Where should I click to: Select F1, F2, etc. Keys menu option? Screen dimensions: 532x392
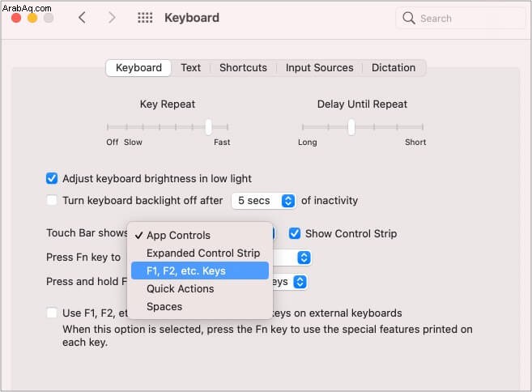[200, 271]
